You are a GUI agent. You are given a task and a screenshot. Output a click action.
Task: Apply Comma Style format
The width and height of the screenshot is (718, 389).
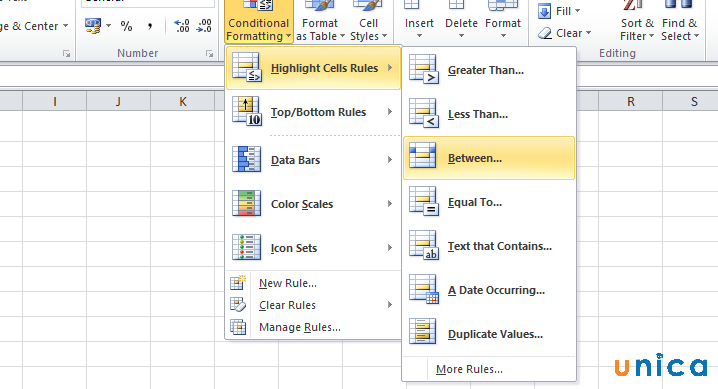tap(150, 26)
